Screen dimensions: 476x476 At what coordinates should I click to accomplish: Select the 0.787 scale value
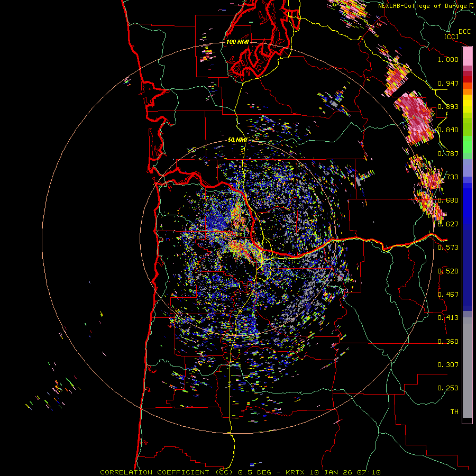(448, 153)
